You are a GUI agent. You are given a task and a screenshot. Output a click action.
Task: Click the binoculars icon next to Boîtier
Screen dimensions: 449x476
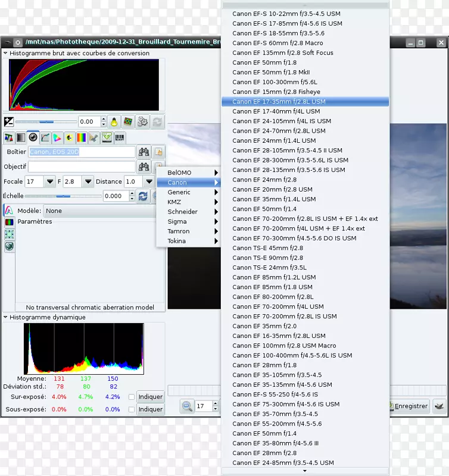coord(144,152)
